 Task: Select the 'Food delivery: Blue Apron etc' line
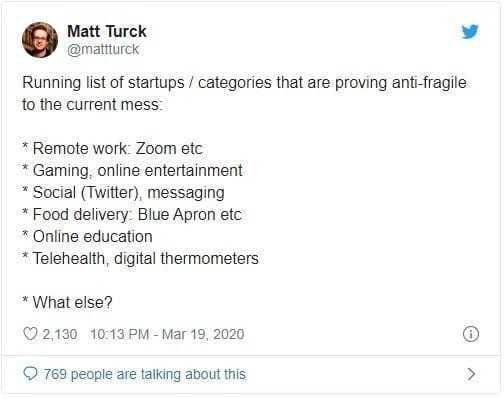pos(132,214)
